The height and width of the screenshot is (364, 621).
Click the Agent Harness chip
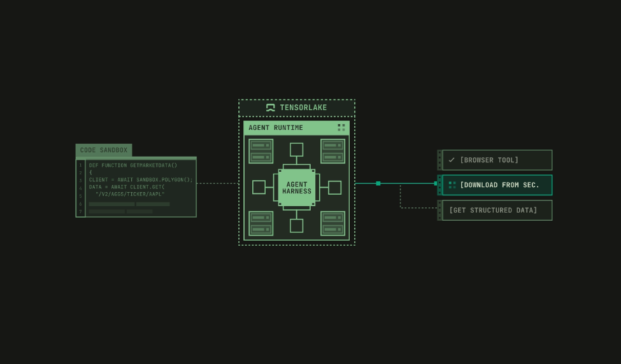pos(297,188)
